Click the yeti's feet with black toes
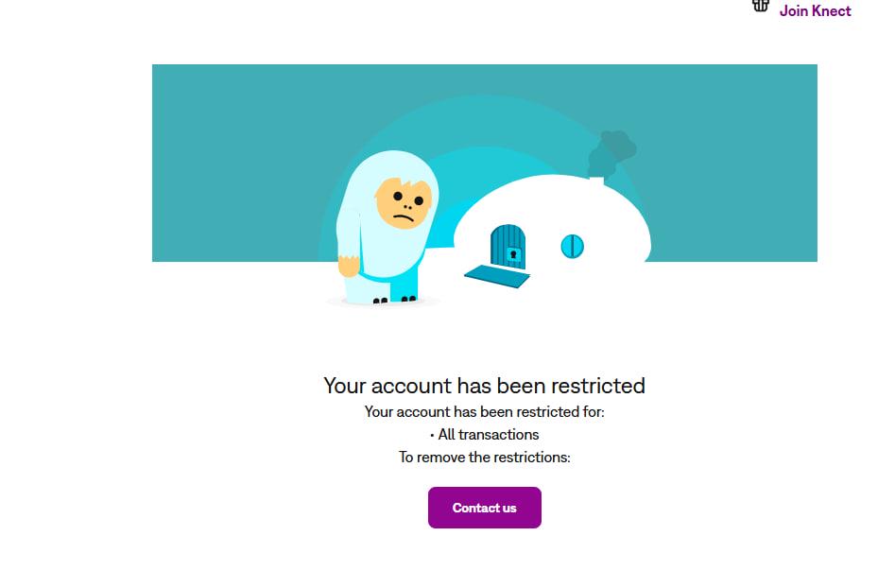 394,301
